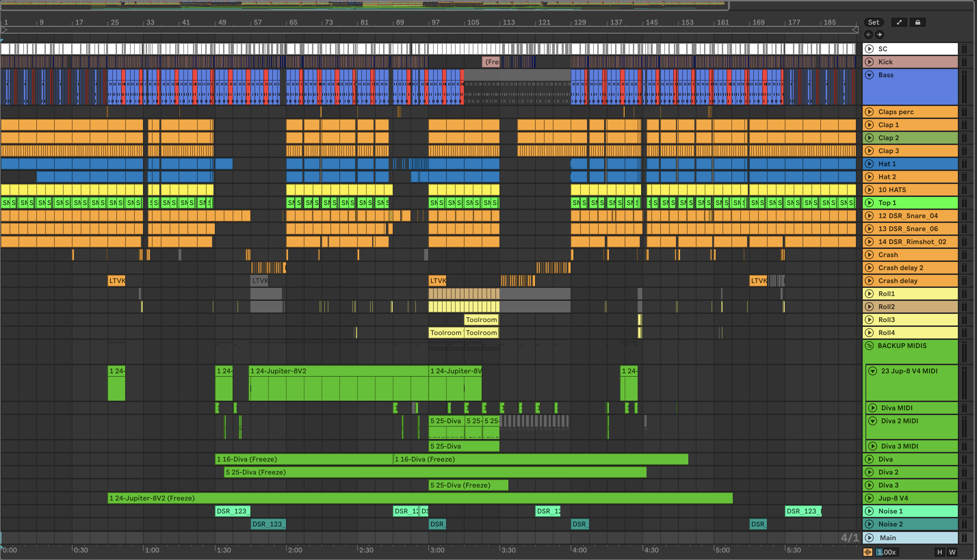Click the Clap 2 track play icon
Screen dimensions: 977x560
[x=869, y=138]
